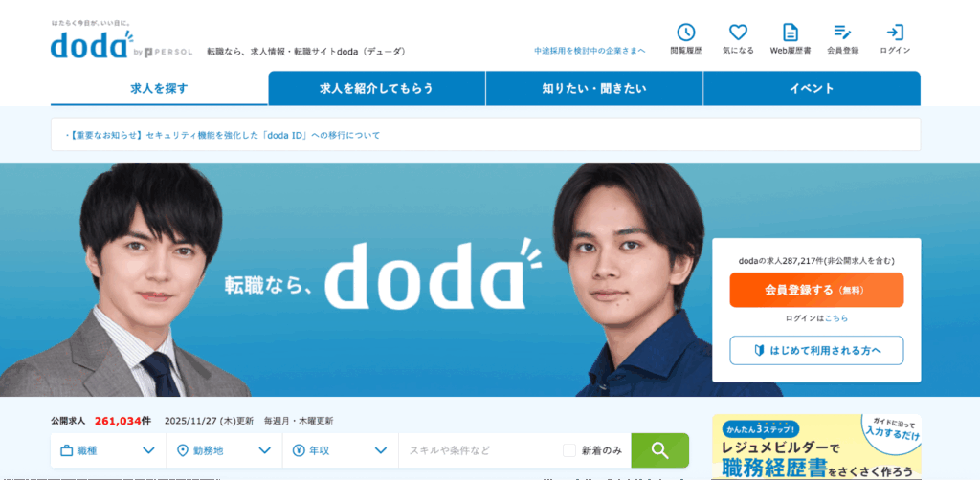Switch to the 求人を紹介してもらう tab
The width and height of the screenshot is (980, 480).
[x=377, y=89]
